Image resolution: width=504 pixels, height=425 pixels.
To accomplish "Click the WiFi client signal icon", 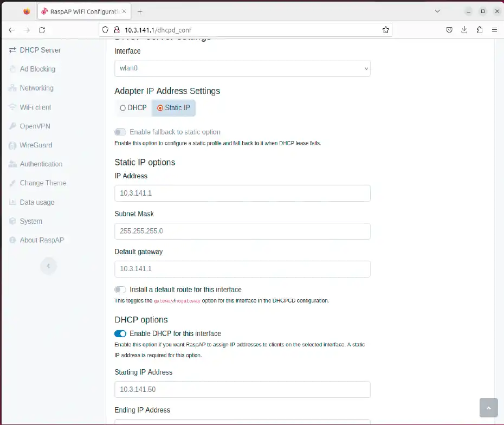I will 12,107.
